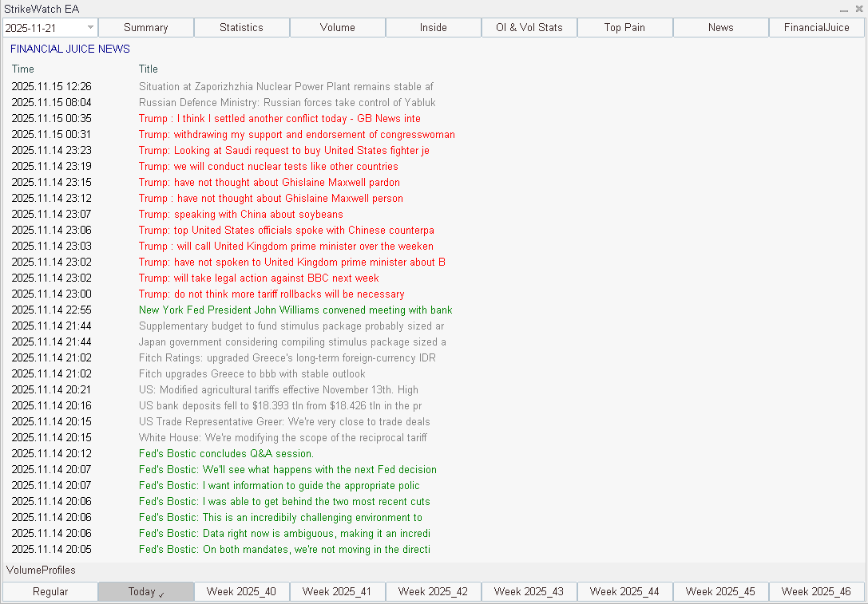Open the News tab

[720, 27]
